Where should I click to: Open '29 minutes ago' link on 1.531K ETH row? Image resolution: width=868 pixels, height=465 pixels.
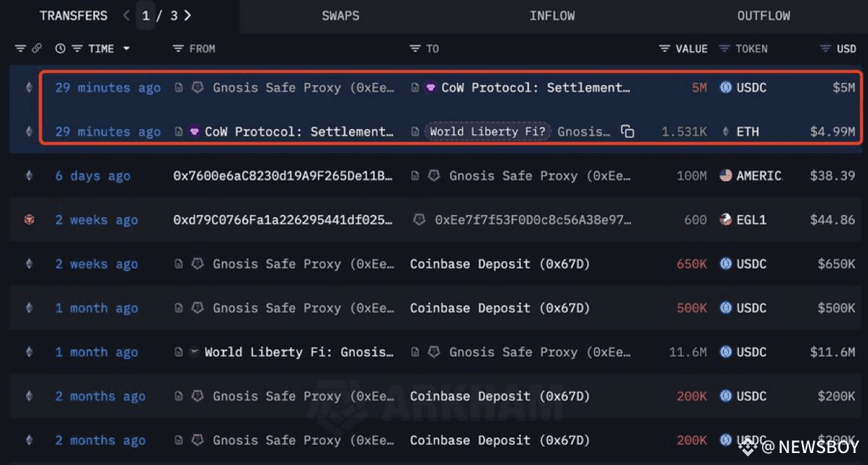click(108, 131)
